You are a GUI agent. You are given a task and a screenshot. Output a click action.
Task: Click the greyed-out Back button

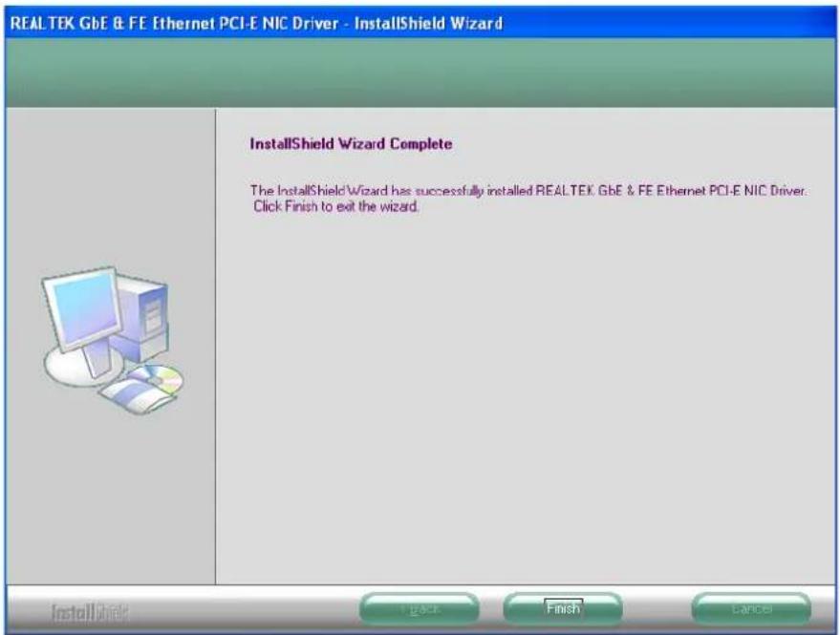419,609
